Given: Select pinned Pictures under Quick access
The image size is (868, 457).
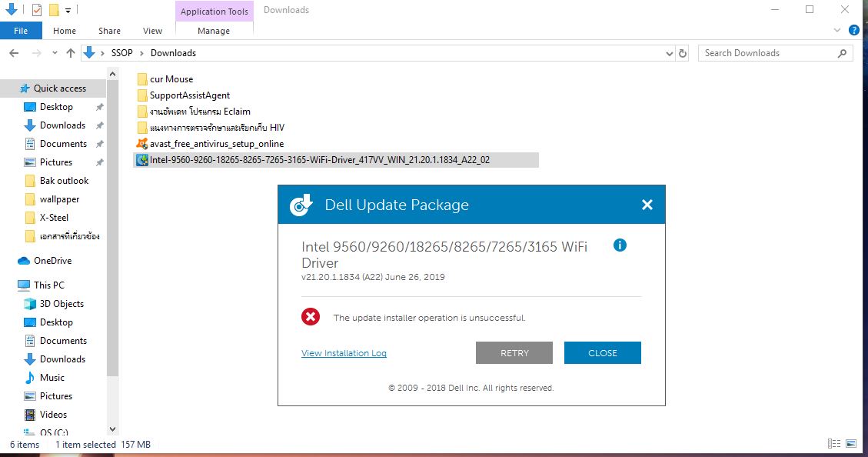Looking at the screenshot, I should (x=56, y=162).
